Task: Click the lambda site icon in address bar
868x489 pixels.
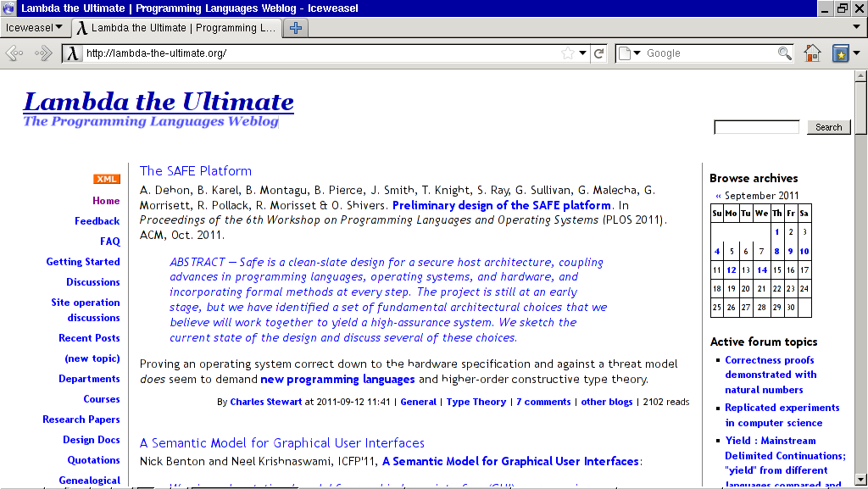Action: click(x=73, y=53)
